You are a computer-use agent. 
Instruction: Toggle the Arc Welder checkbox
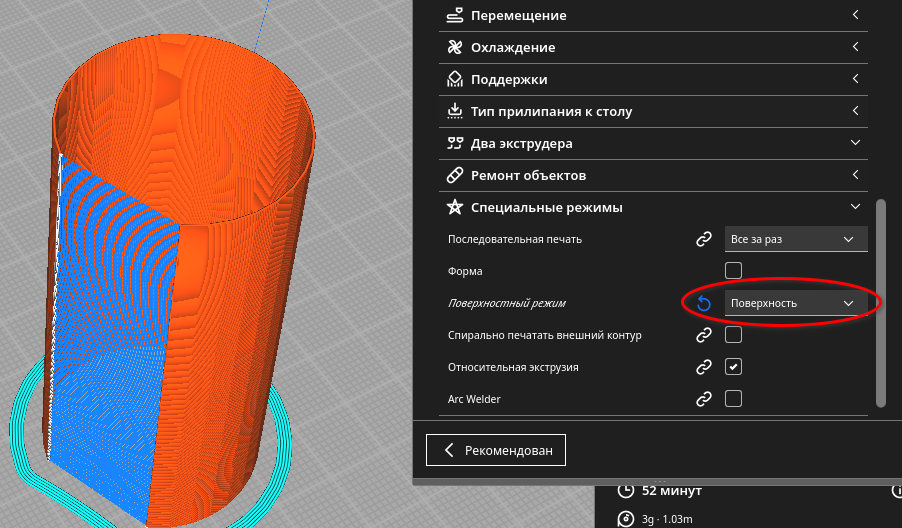(x=733, y=399)
